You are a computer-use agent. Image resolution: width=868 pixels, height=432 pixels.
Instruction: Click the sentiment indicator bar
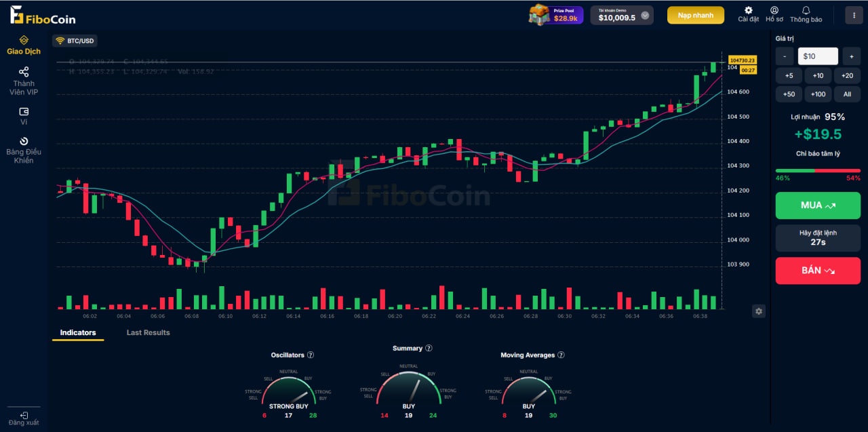[x=818, y=171]
